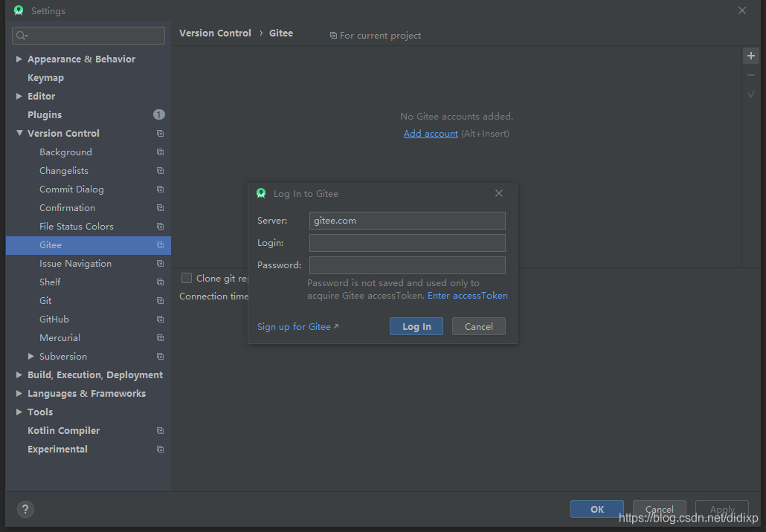
Task: Click project-level icon next to Issue Navigation
Action: click(160, 263)
